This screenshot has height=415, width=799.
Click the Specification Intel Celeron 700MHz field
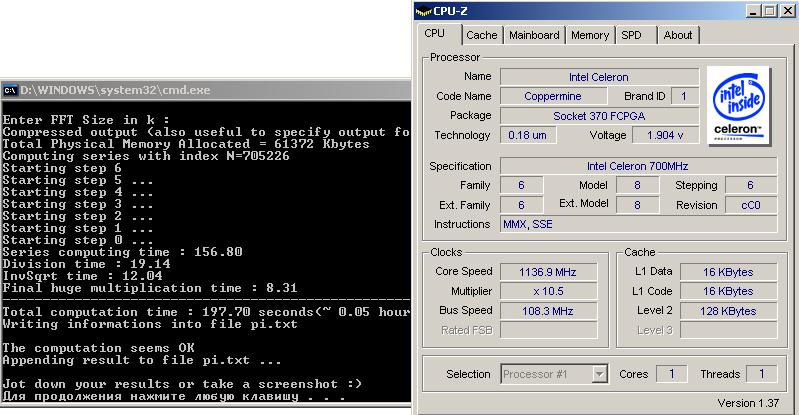638,166
